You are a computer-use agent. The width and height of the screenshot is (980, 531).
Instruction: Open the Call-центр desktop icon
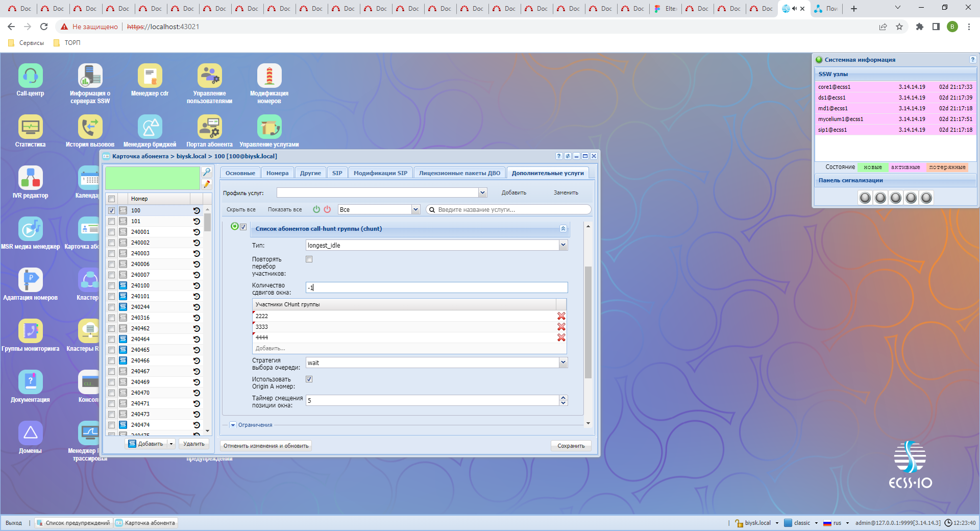pos(31,76)
